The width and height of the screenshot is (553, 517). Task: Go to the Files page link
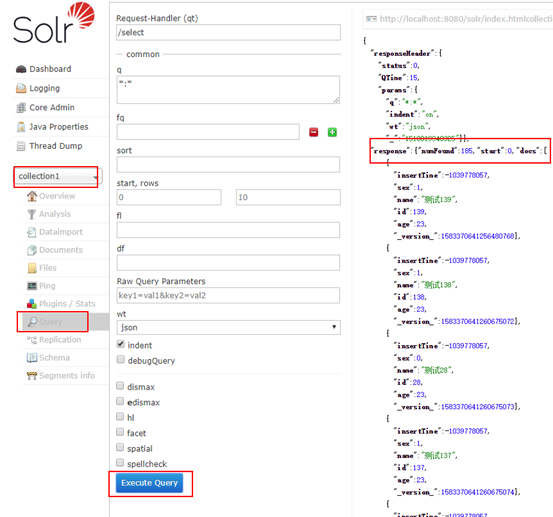[48, 268]
